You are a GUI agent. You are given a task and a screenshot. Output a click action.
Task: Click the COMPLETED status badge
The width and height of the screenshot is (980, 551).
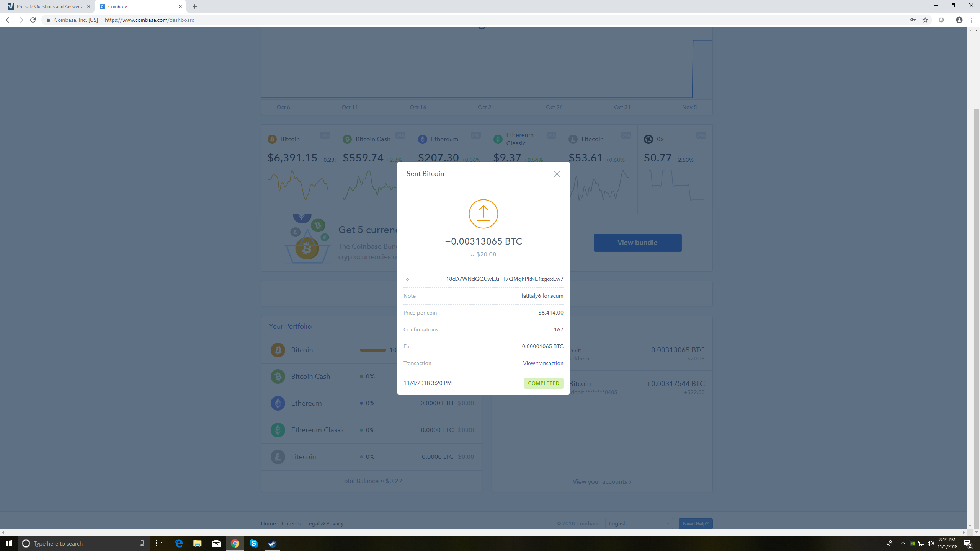(x=543, y=383)
